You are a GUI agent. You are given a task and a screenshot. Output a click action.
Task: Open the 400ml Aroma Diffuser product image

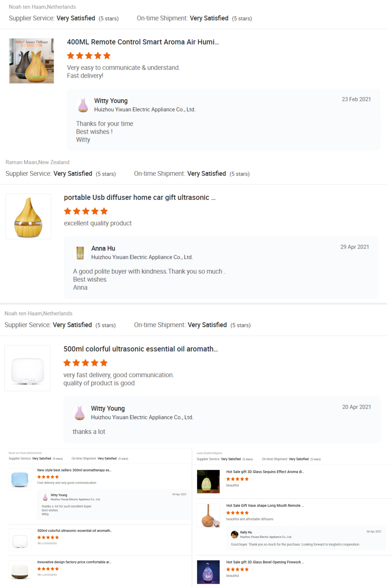32,61
